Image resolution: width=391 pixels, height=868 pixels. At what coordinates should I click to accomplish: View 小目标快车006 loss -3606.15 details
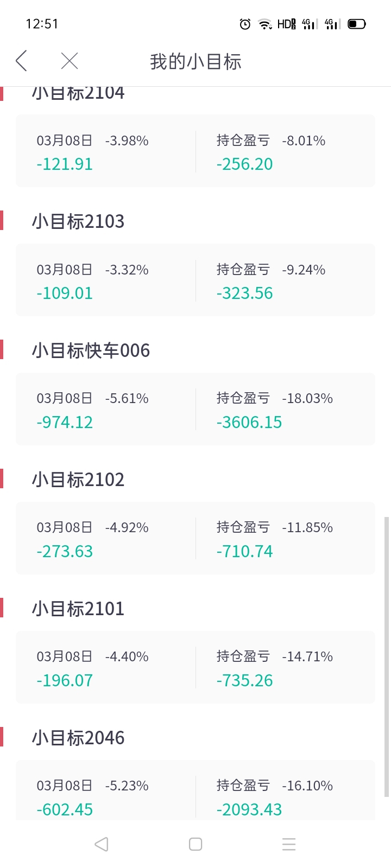click(x=249, y=422)
